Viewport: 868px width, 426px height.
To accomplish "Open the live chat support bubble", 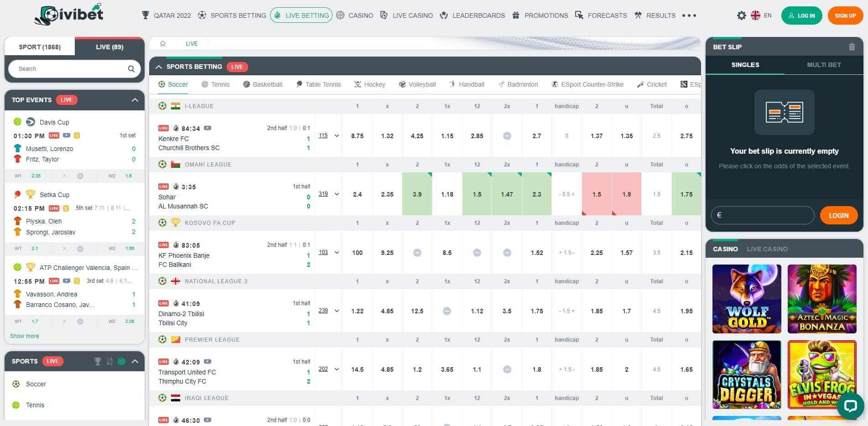I will [x=850, y=406].
